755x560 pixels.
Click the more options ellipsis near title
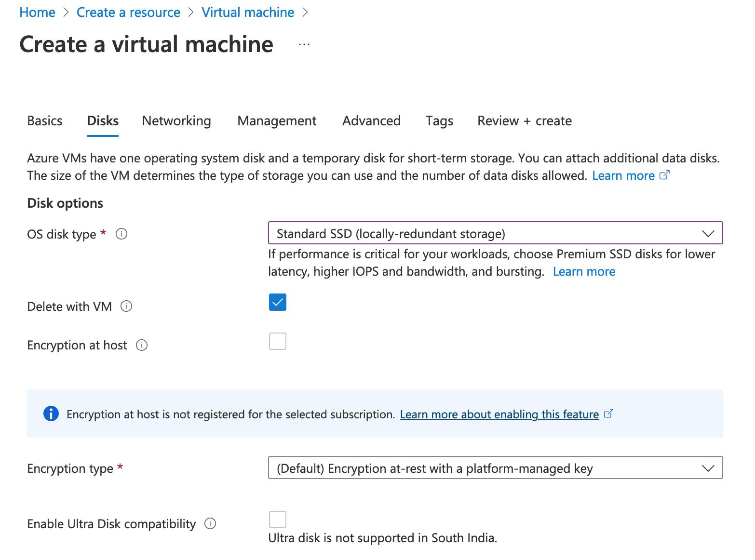[304, 44]
